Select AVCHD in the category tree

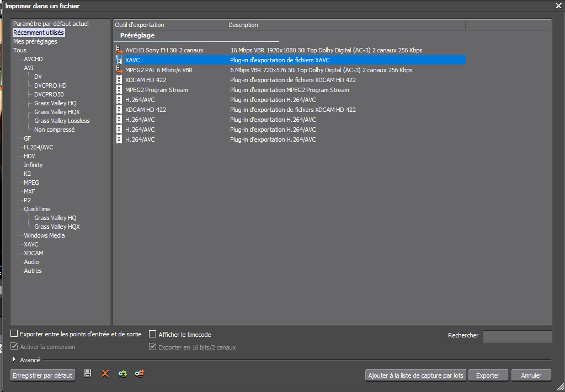(x=33, y=59)
